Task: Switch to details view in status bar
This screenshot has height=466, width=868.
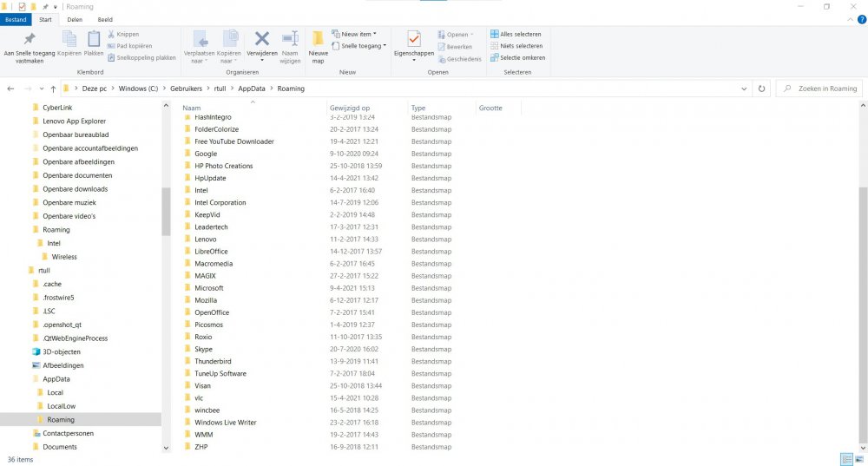Action: click(x=845, y=459)
